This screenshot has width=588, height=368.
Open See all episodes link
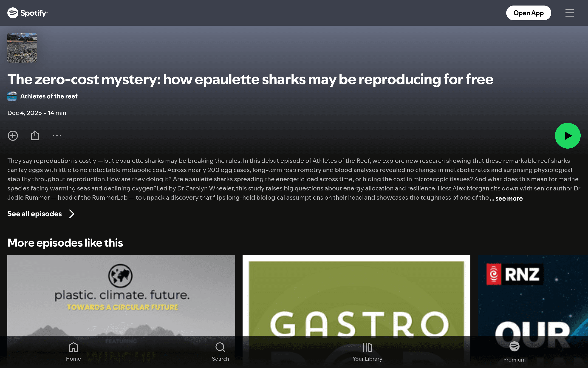[34, 214]
